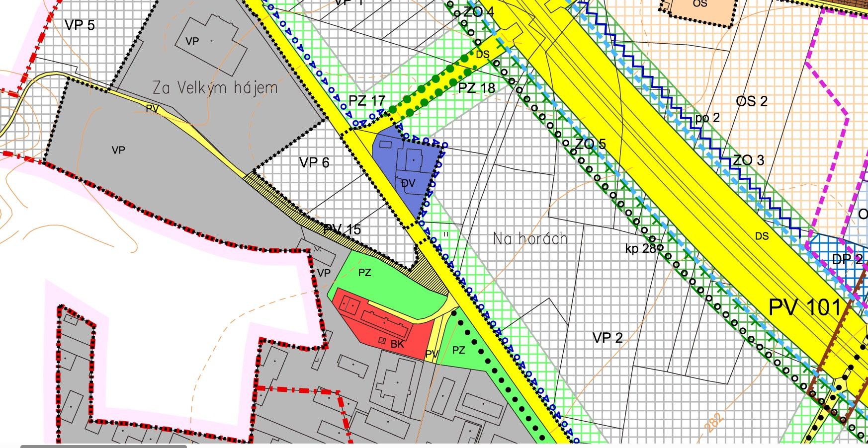Select the OS 2 zone label

(752, 102)
